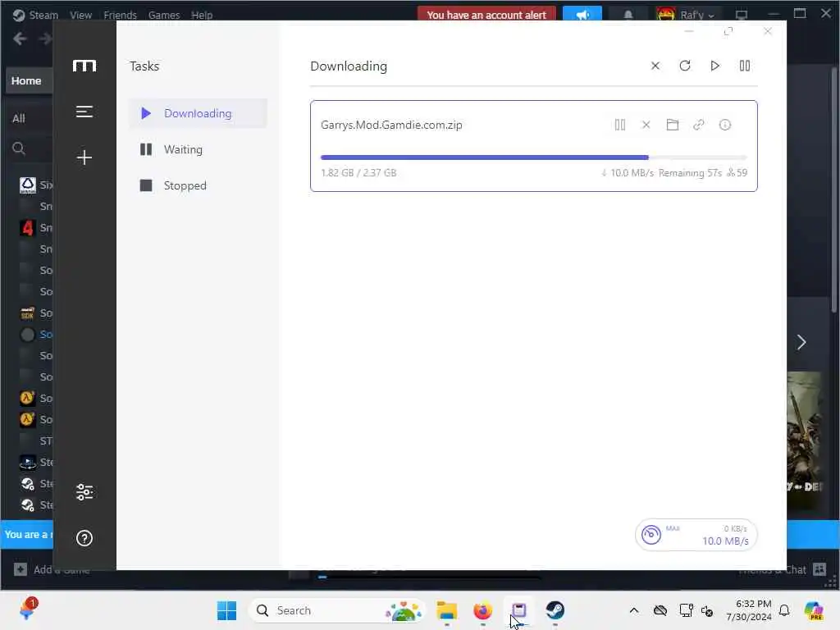Refresh the task list
The height and width of the screenshot is (630, 840).
click(685, 66)
